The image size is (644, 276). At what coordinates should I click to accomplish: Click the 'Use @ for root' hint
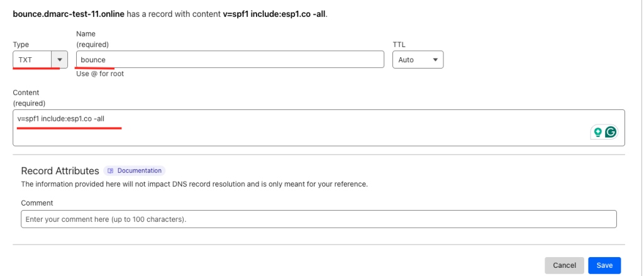pyautogui.click(x=100, y=74)
